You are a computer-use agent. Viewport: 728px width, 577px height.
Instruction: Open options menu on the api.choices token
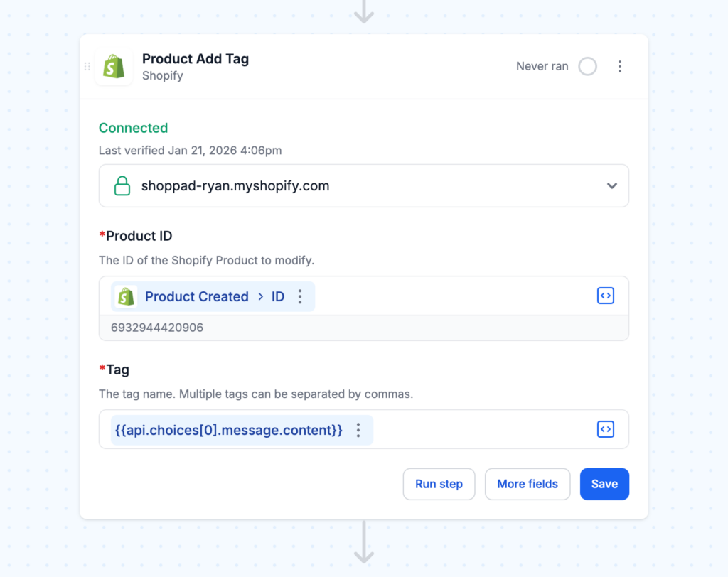358,430
